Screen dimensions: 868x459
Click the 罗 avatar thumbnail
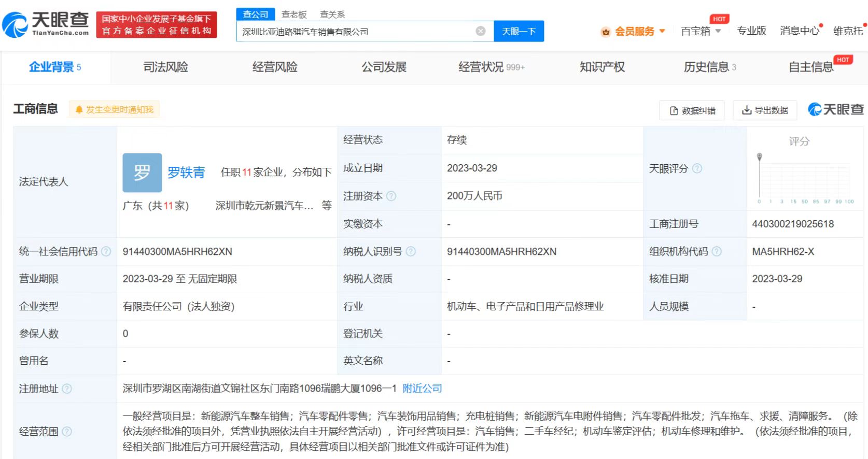tap(142, 173)
